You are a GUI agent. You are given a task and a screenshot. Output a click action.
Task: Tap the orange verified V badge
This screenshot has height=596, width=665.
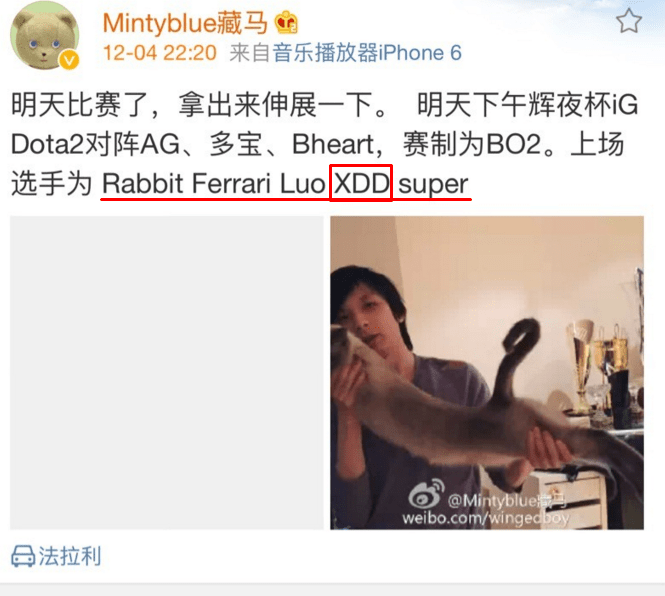click(69, 60)
